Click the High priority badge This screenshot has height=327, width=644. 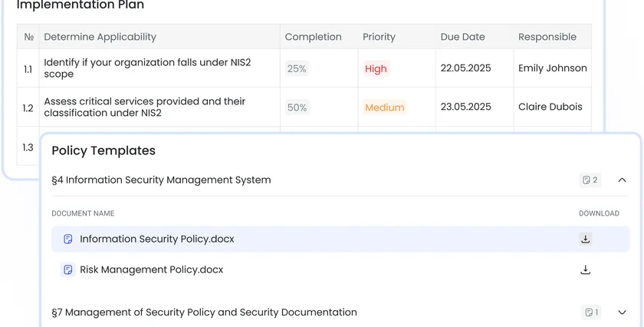376,69
